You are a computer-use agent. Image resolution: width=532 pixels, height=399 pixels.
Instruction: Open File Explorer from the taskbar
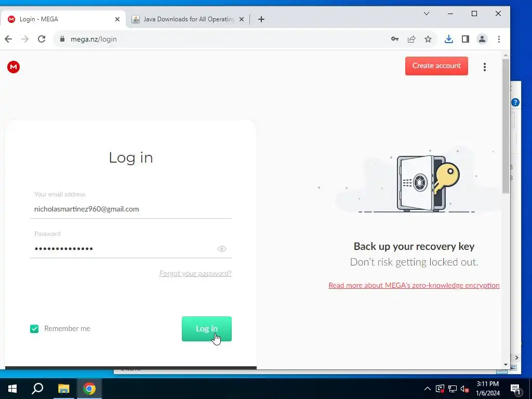(x=63, y=389)
